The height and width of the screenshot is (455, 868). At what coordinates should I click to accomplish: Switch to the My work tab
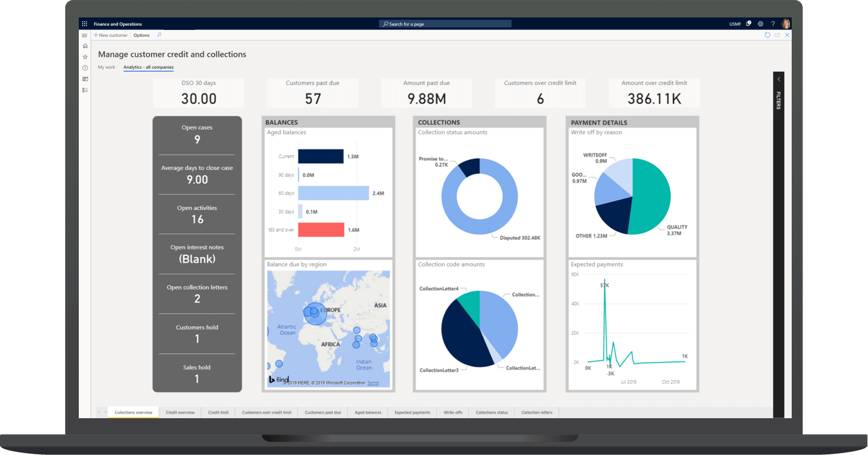[x=106, y=67]
